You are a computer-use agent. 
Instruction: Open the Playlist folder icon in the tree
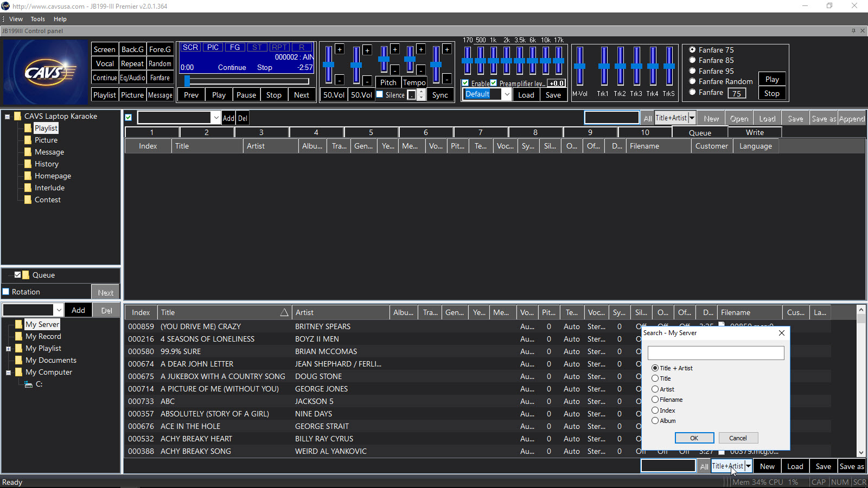click(28, 128)
